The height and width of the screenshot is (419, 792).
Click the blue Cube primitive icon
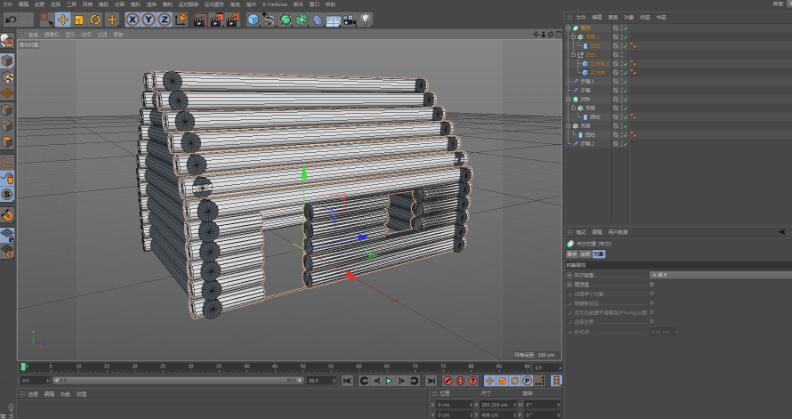tap(253, 19)
